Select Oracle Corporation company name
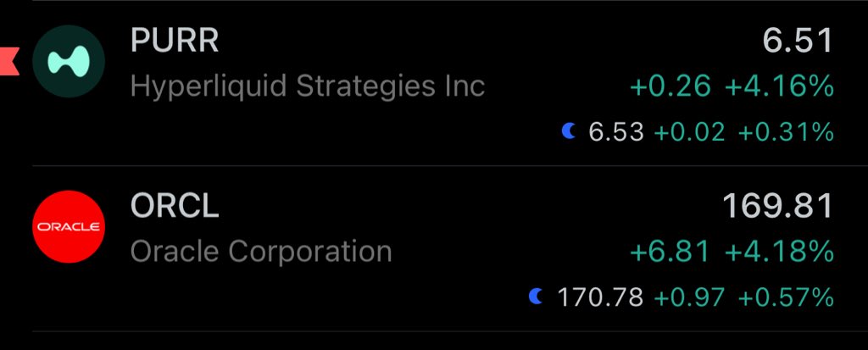Viewport: 868px width, 350px height. (261, 252)
